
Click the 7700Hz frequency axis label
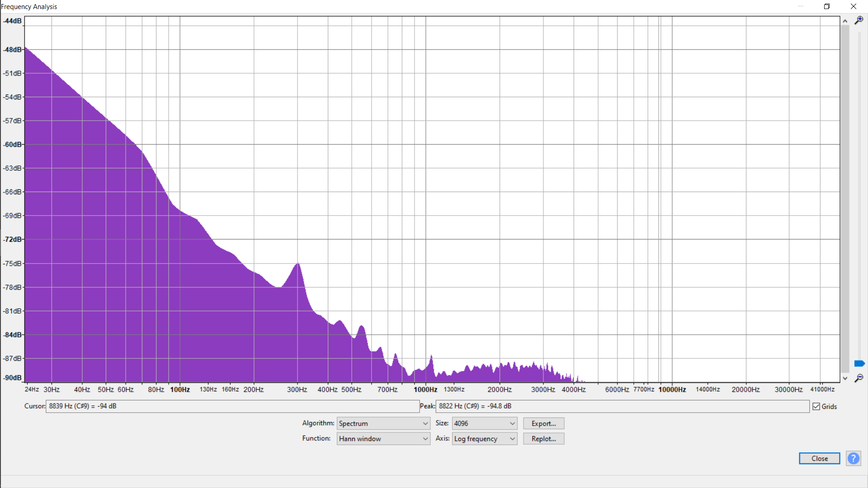click(x=644, y=389)
